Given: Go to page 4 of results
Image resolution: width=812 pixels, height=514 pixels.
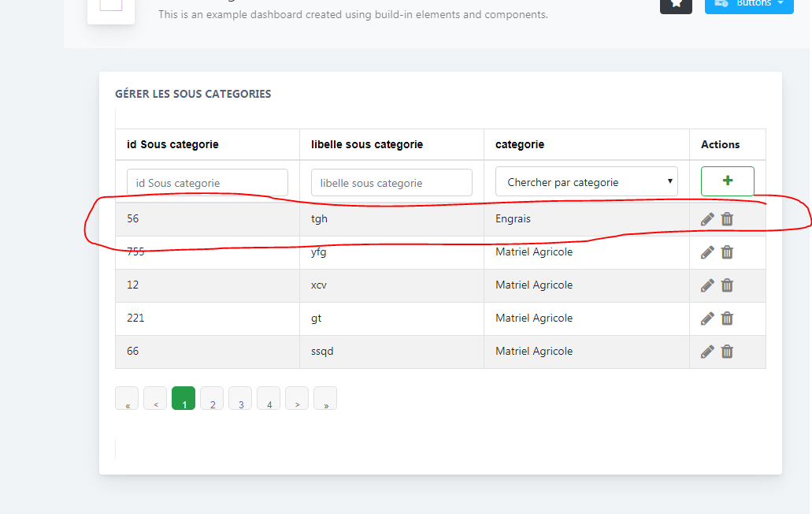Looking at the screenshot, I should pos(268,398).
